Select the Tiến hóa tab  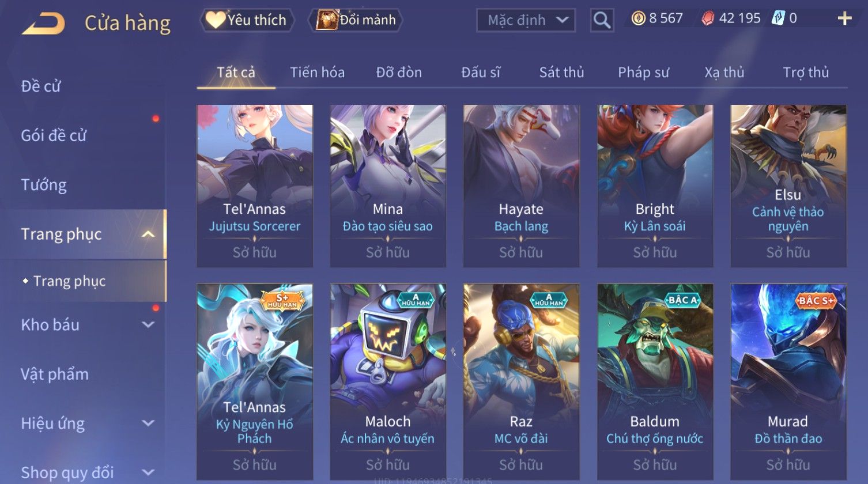tap(317, 73)
